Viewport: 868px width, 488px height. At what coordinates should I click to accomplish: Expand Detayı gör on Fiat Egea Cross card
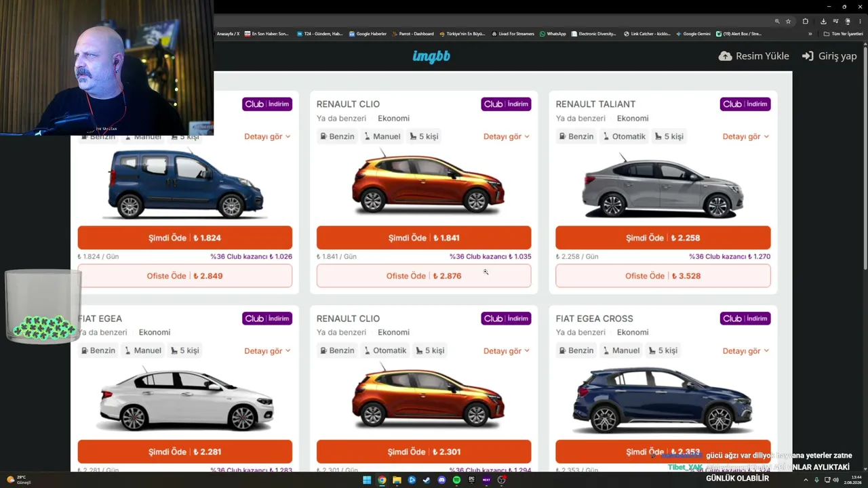746,351
